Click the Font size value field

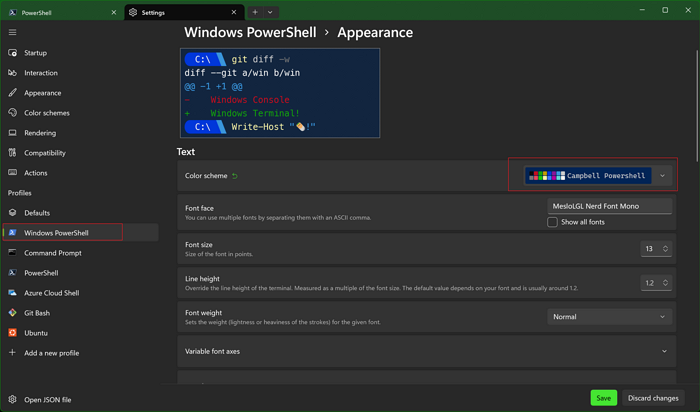point(650,249)
